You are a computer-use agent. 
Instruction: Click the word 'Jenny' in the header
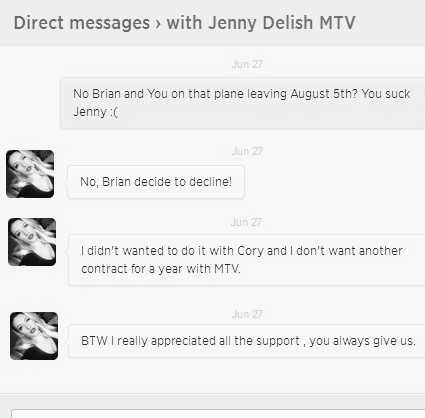pyautogui.click(x=233, y=23)
